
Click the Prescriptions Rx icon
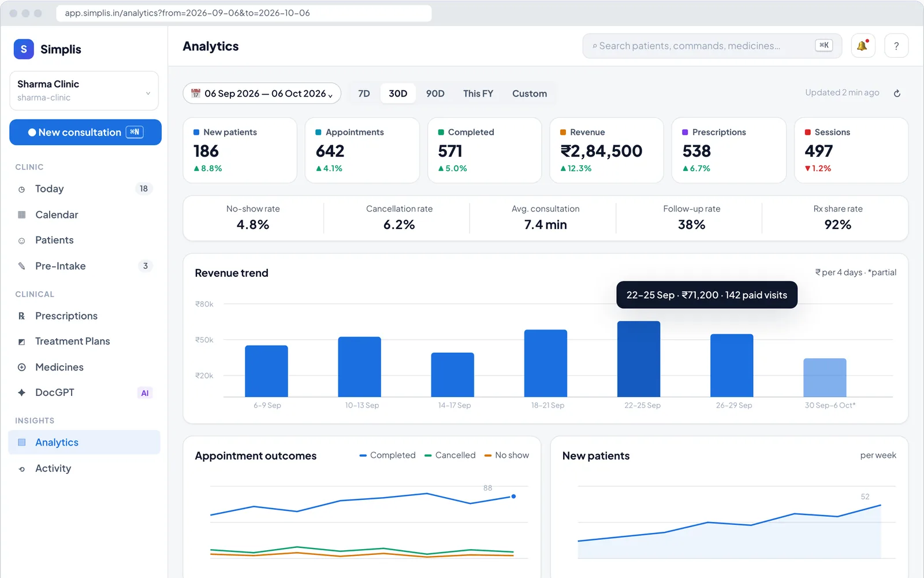[22, 316]
